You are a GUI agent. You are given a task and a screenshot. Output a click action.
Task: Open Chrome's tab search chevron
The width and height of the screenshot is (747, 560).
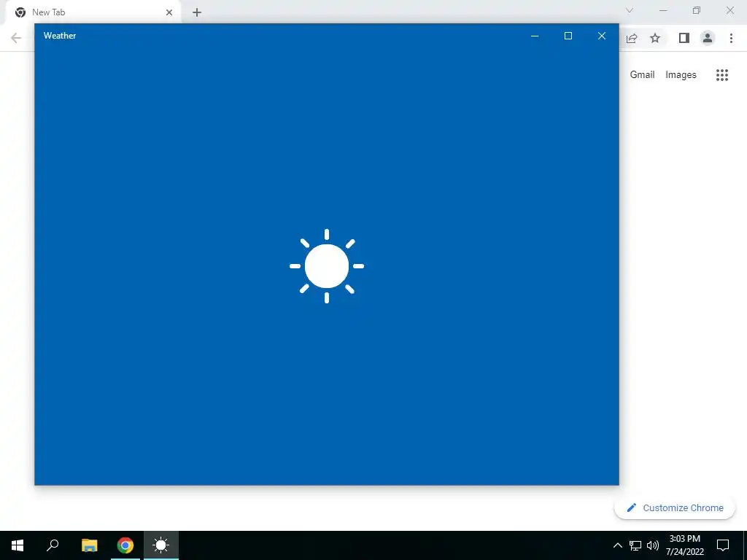pos(630,10)
